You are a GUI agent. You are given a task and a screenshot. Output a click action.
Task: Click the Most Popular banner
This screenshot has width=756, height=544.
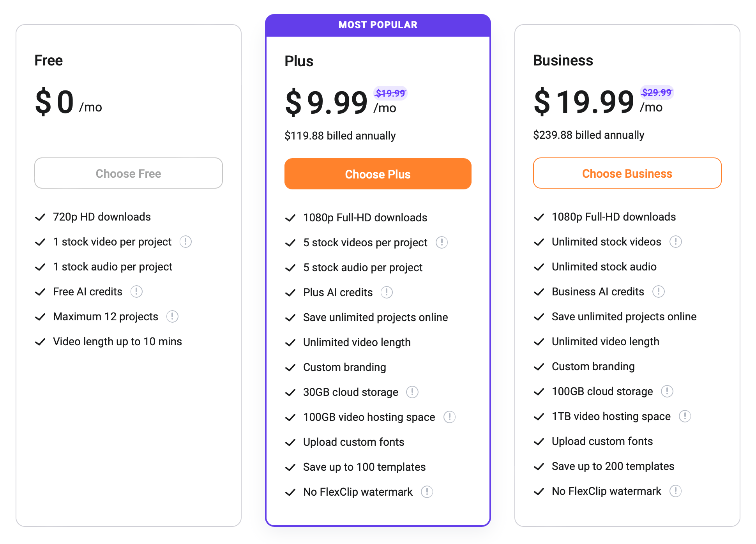(378, 25)
